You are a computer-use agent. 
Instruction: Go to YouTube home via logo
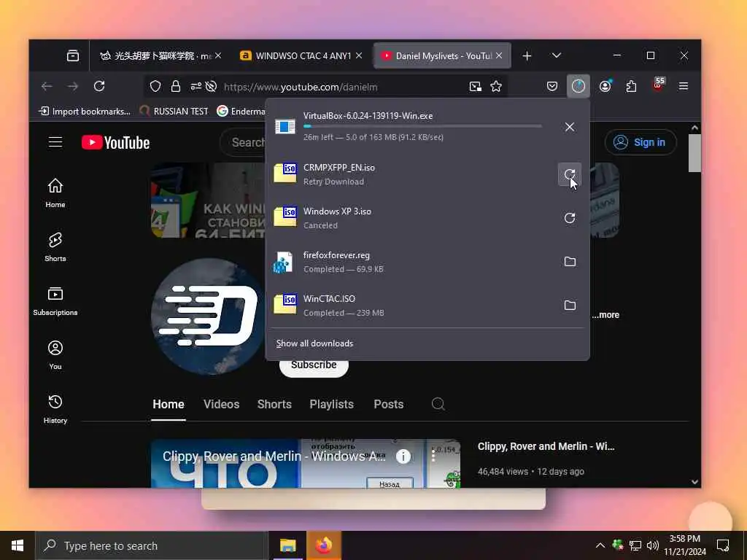tap(116, 142)
